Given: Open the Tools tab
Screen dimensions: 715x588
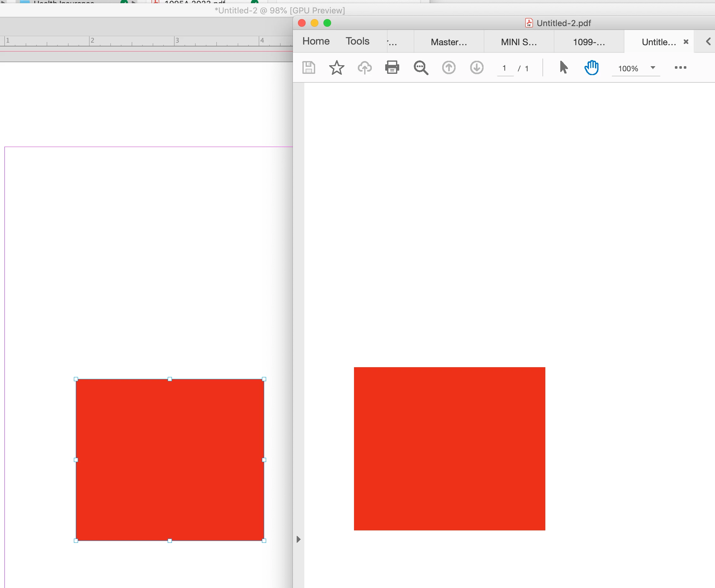Looking at the screenshot, I should pyautogui.click(x=357, y=41).
